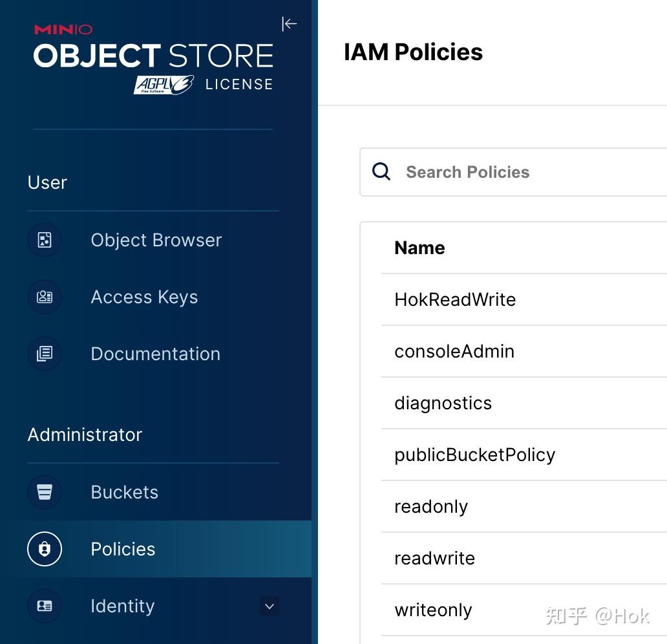
Task: Open Documentation from the sidebar
Action: (x=155, y=354)
